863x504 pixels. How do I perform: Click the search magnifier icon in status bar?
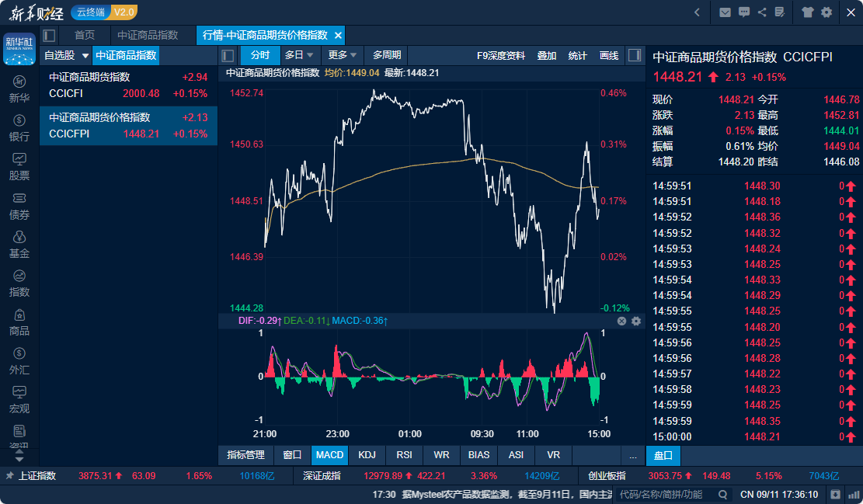point(723,495)
